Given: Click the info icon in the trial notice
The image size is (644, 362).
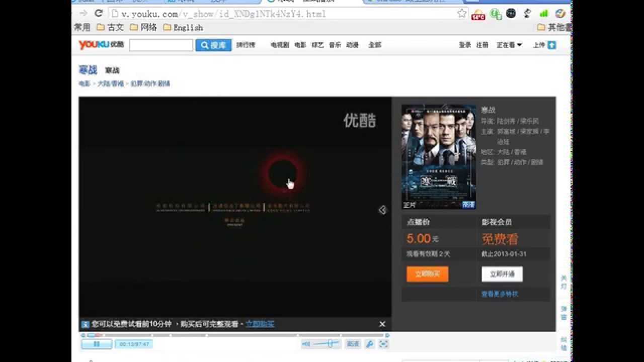Looking at the screenshot, I should [85, 324].
